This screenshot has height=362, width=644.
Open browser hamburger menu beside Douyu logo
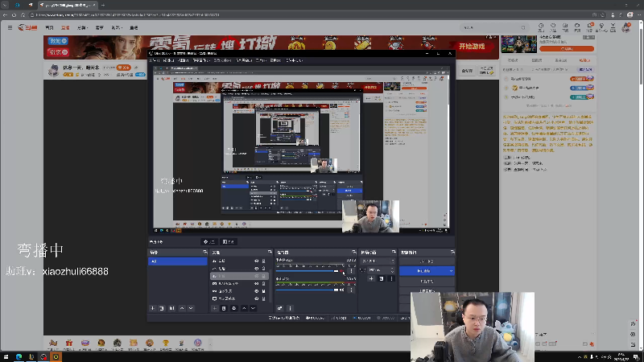coord(10,27)
